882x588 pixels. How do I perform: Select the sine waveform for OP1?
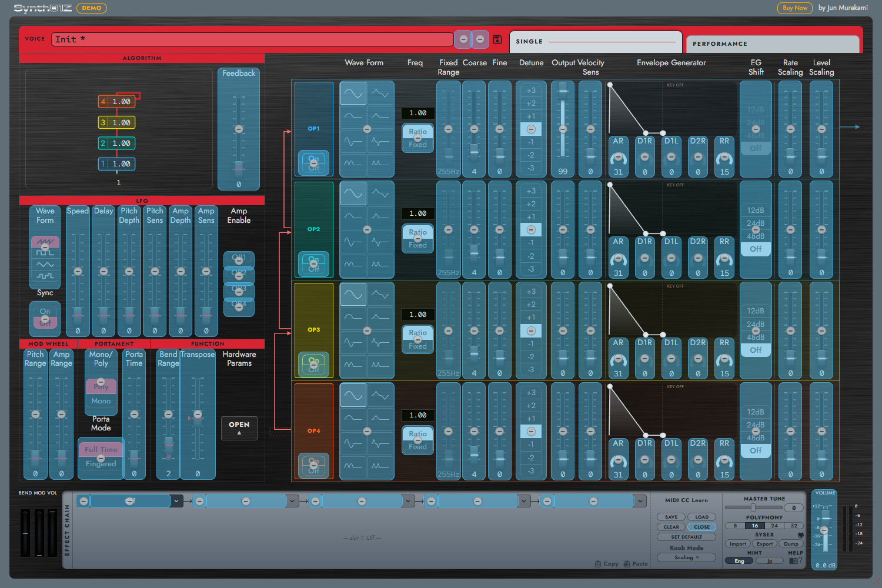pos(353,93)
